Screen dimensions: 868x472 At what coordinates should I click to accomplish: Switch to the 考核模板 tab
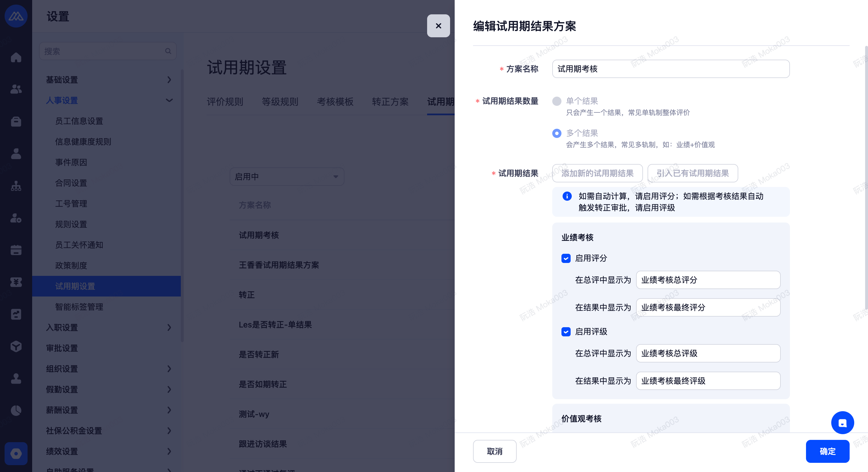pyautogui.click(x=335, y=102)
